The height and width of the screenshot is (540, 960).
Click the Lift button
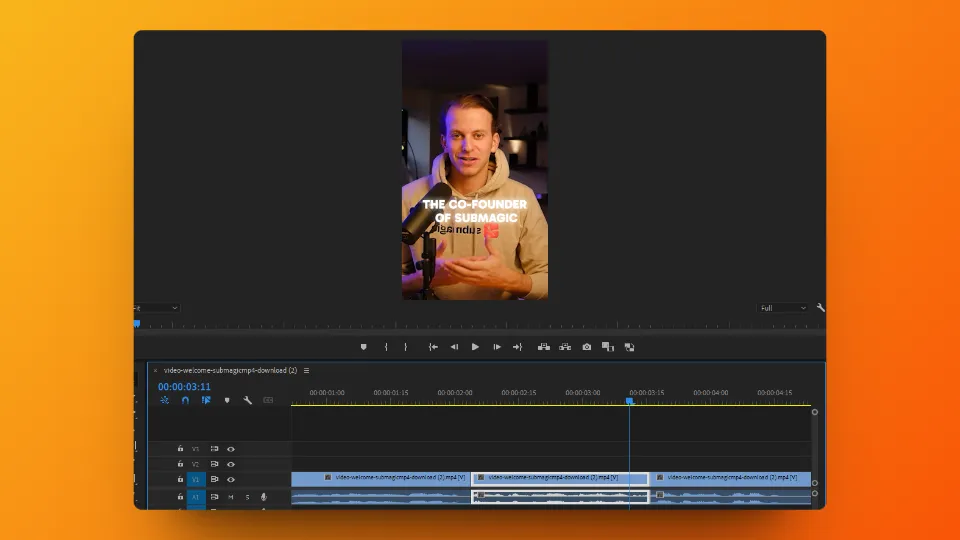tap(544, 347)
